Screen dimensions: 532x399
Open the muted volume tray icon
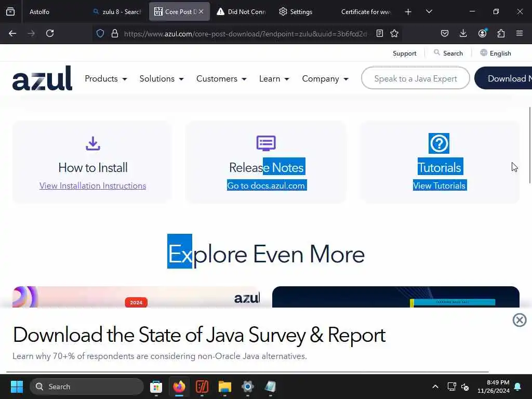[465, 387]
